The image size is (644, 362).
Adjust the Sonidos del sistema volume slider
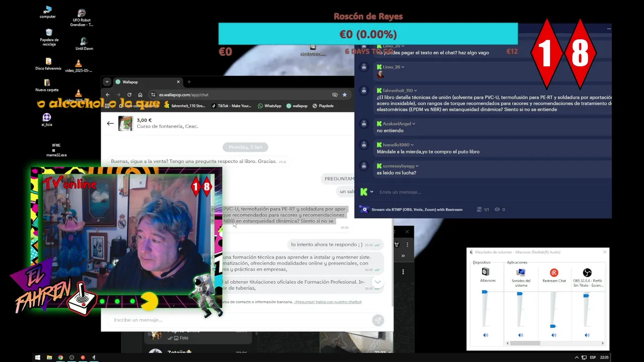[520, 294]
